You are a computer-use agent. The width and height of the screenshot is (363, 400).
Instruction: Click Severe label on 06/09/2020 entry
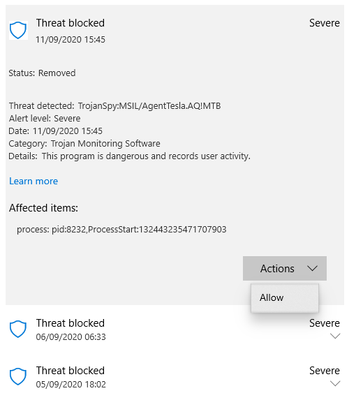click(324, 323)
